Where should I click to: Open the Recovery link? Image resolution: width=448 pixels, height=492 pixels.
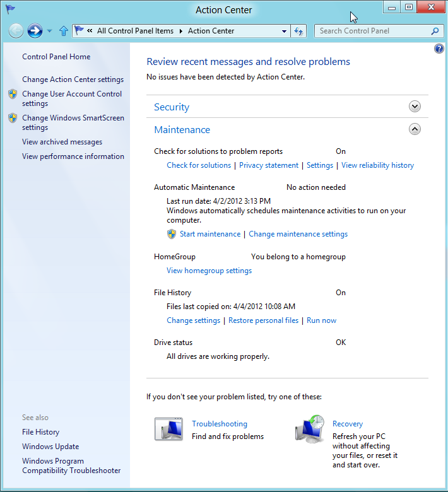348,424
